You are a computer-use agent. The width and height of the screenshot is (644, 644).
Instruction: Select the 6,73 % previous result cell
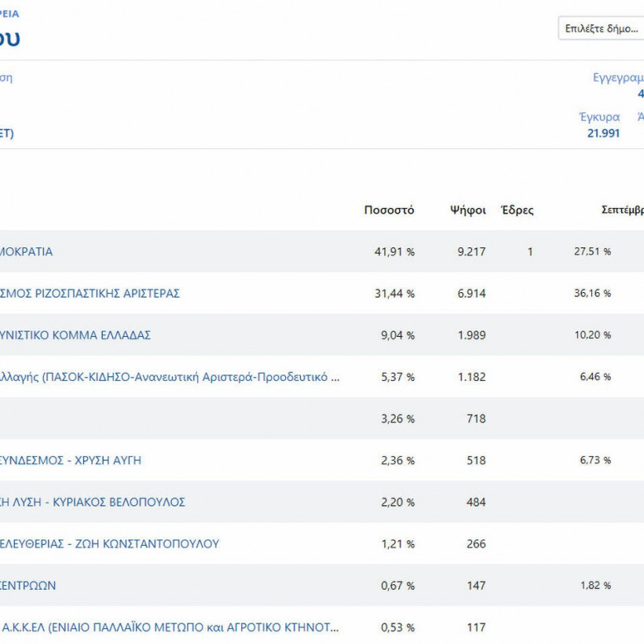tap(595, 460)
